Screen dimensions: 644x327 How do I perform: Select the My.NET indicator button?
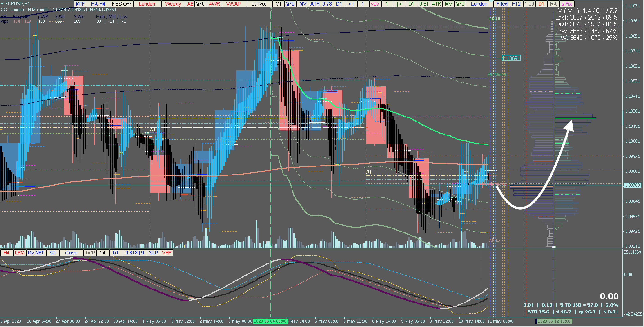tap(36, 253)
